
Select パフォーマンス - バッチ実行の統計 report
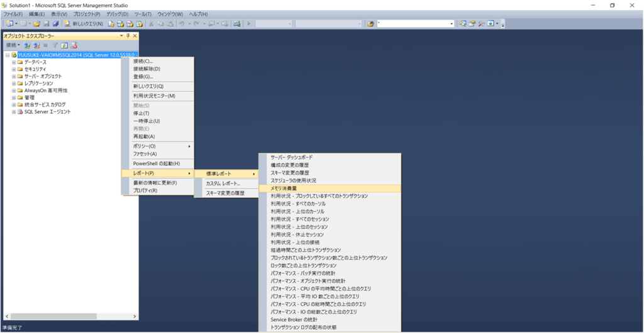(x=330, y=273)
